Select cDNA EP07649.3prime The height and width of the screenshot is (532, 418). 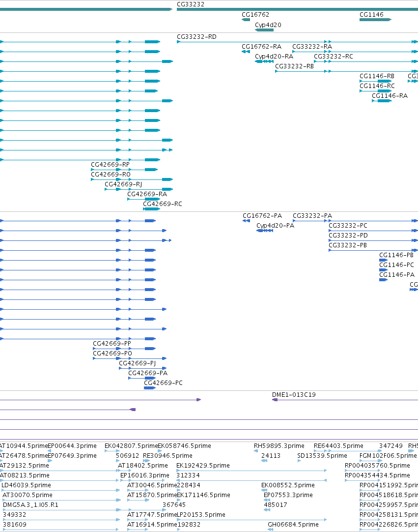click(72, 456)
